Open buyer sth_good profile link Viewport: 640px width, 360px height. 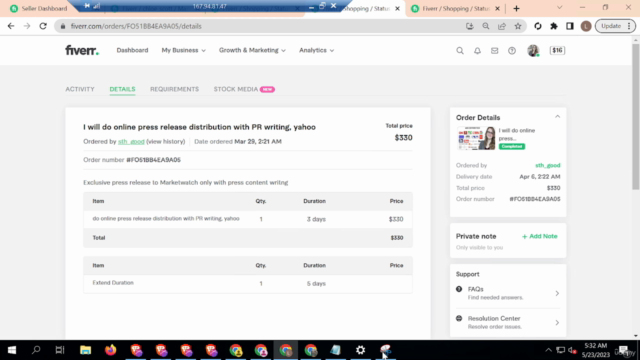131,142
